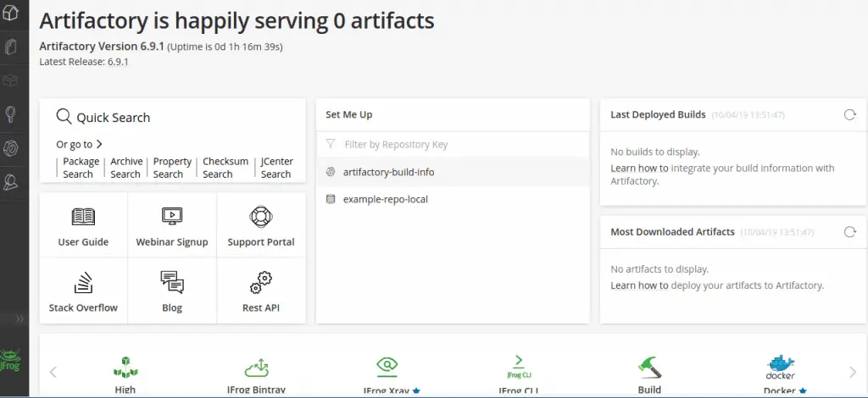868x398 pixels.
Task: Click the Blog label
Action: click(172, 308)
